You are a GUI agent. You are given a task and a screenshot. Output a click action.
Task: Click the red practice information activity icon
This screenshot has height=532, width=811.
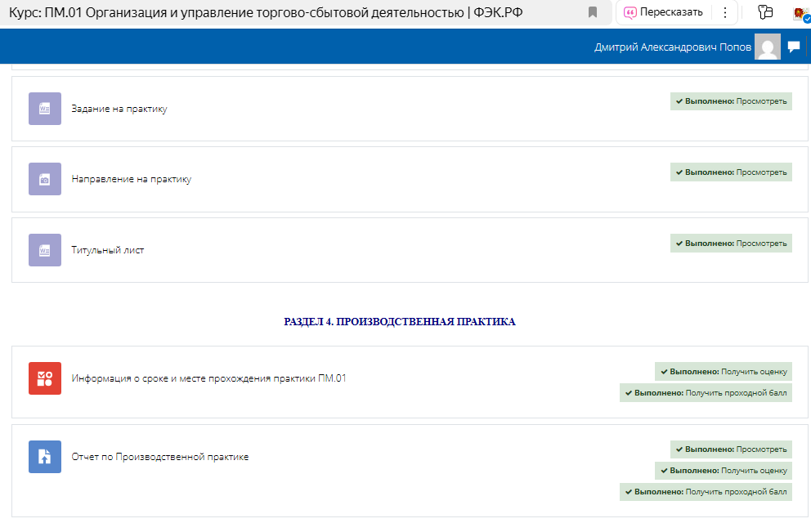pyautogui.click(x=45, y=378)
